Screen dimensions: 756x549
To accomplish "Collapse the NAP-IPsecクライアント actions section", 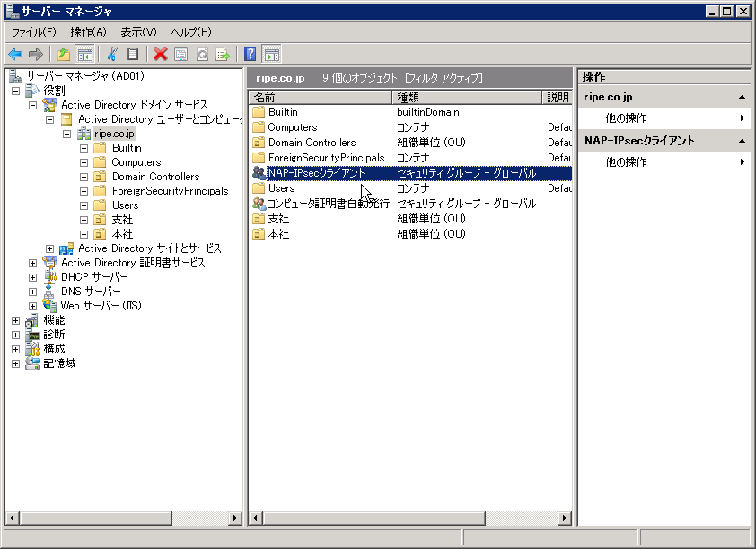I will tap(742, 141).
